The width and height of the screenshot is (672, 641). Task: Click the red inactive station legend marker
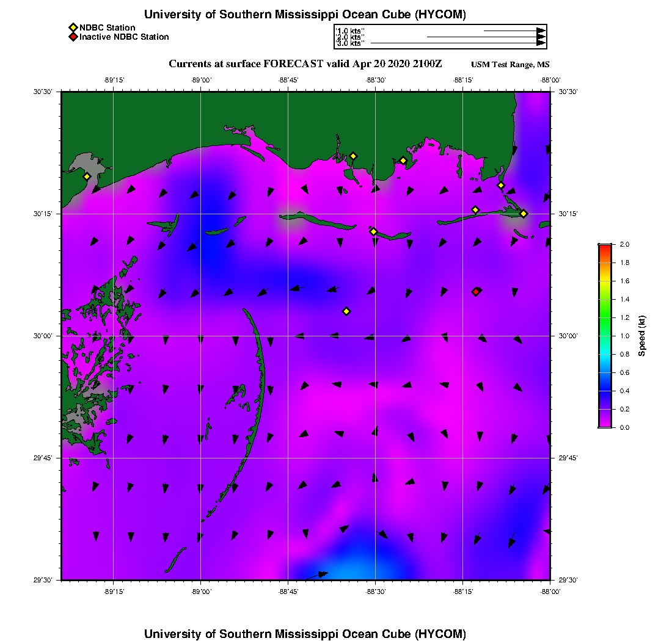coord(73,37)
